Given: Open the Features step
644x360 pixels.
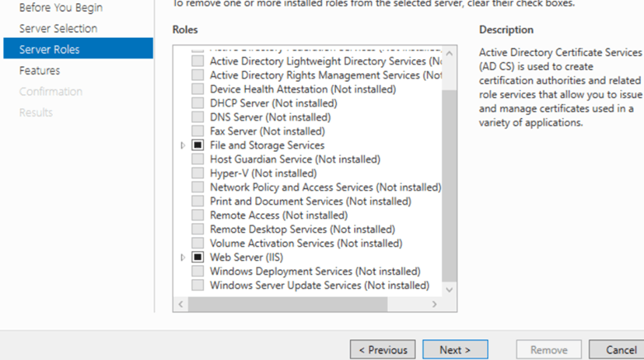Looking at the screenshot, I should point(40,70).
